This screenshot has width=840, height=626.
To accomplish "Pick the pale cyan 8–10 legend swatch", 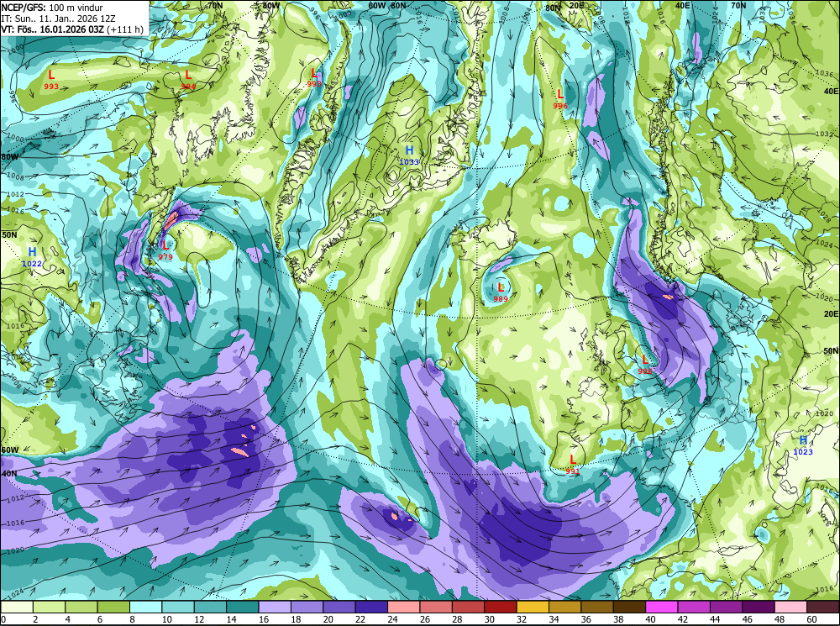I will click(x=145, y=607).
